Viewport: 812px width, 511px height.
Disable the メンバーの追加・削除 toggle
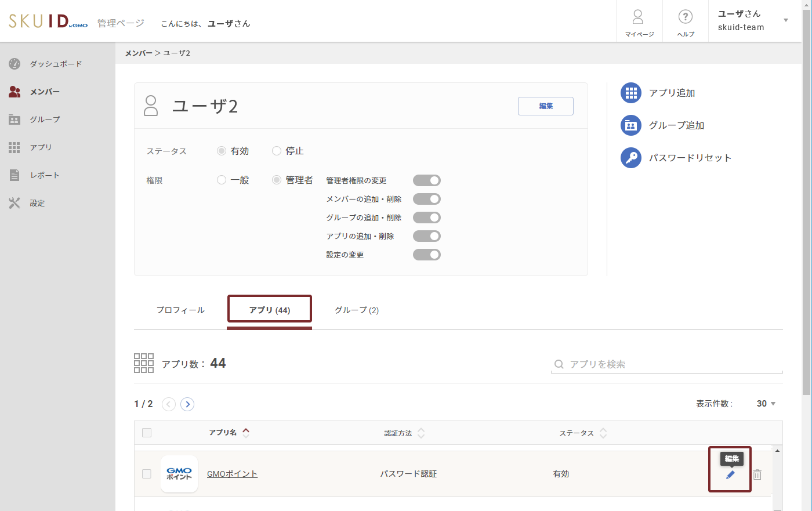coord(427,198)
